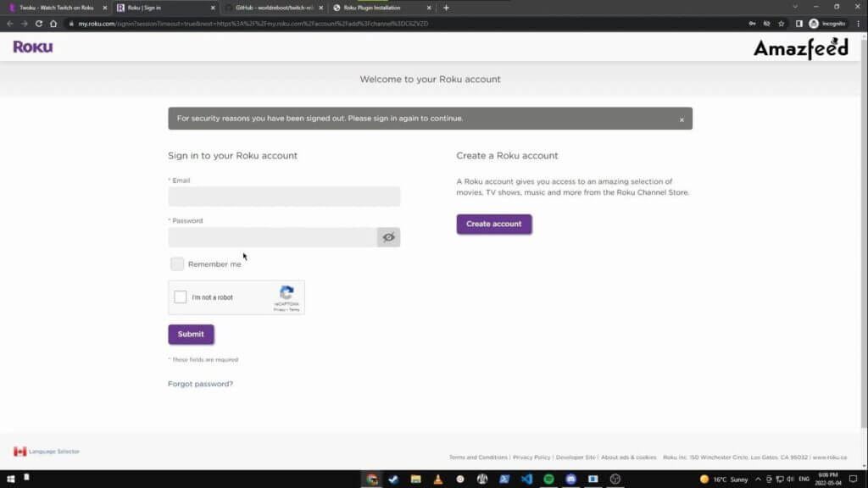Click the Canada flag language icon
Image resolution: width=868 pixels, height=488 pixels.
[20, 452]
